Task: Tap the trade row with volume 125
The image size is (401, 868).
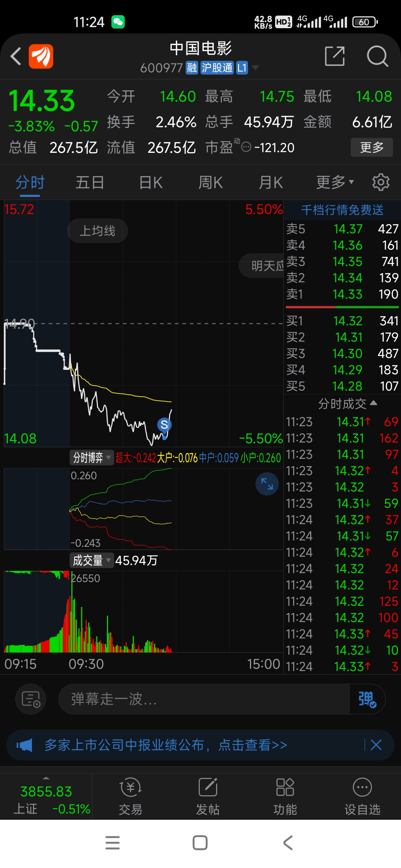Action: (342, 601)
